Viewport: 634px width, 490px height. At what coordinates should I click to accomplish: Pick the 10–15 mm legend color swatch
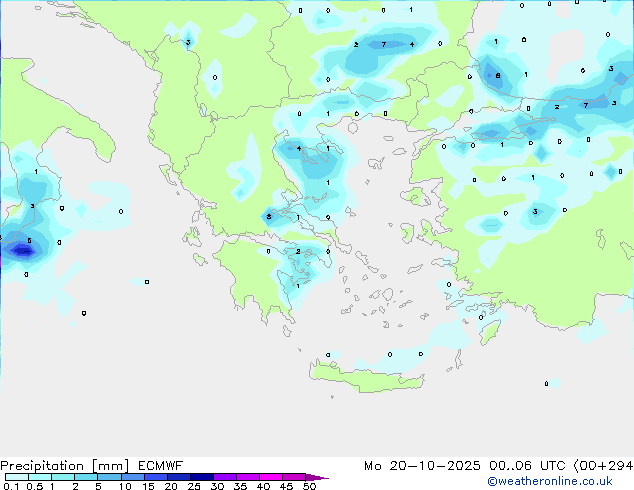point(132,477)
